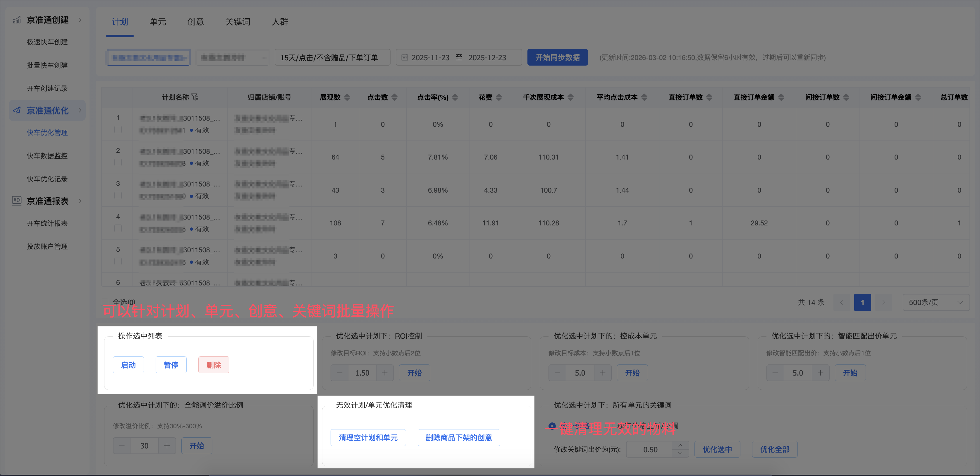
Task: Switch to the 创意 tab
Action: click(195, 22)
